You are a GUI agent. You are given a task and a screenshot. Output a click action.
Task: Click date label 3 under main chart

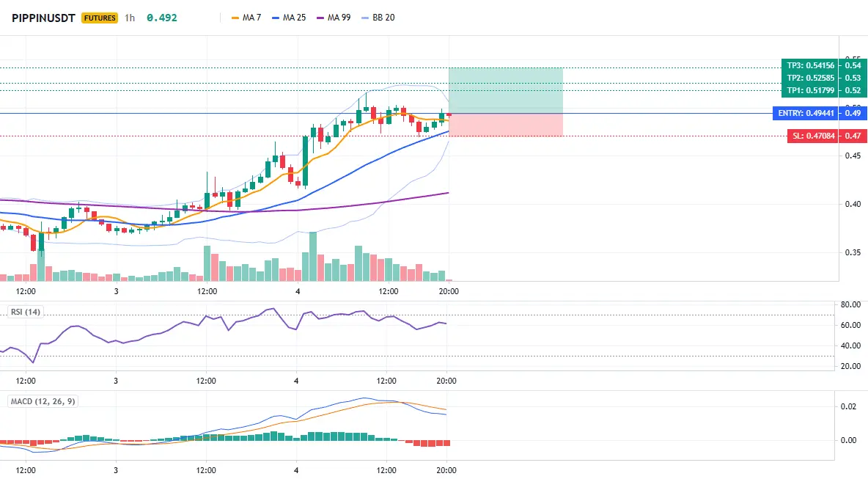[117, 291]
